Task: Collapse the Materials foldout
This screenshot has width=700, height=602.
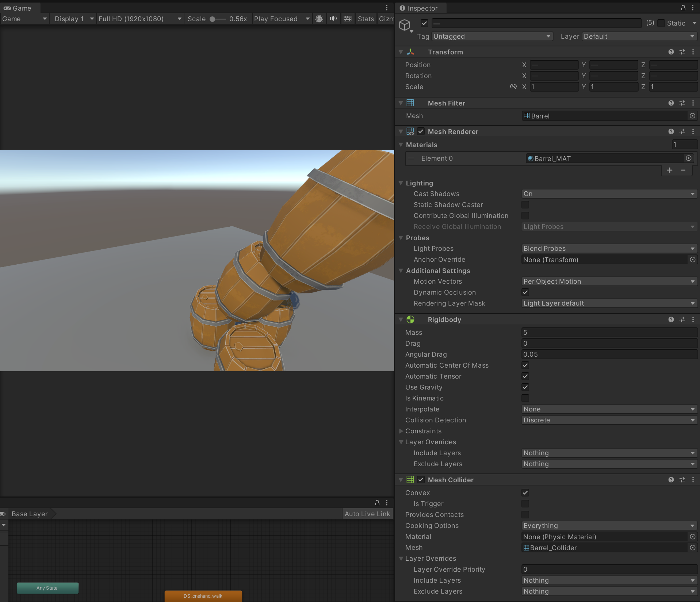Action: [401, 145]
